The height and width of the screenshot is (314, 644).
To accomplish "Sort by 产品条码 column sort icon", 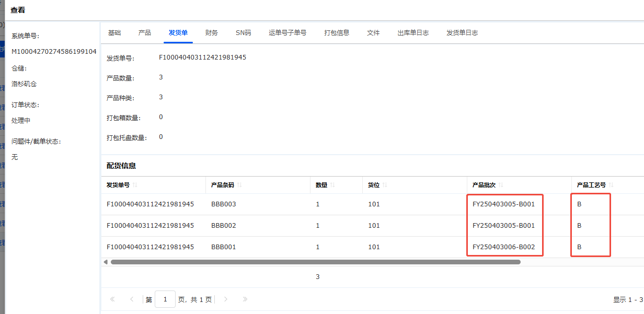I will [x=240, y=185].
